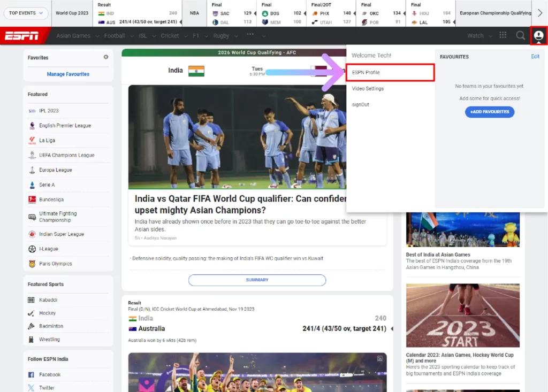Click Calendar 2023 article title
Screen dimensions: 548x392
click(x=460, y=358)
